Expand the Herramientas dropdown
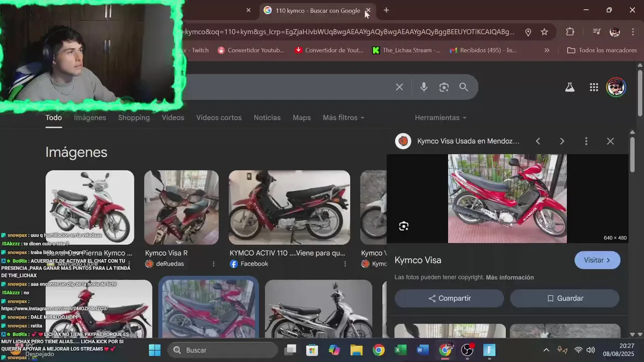This screenshot has width=644, height=362. pos(440,118)
